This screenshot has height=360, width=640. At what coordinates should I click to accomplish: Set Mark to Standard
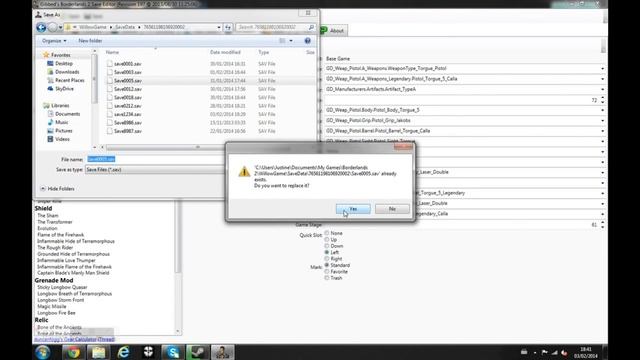[337, 265]
